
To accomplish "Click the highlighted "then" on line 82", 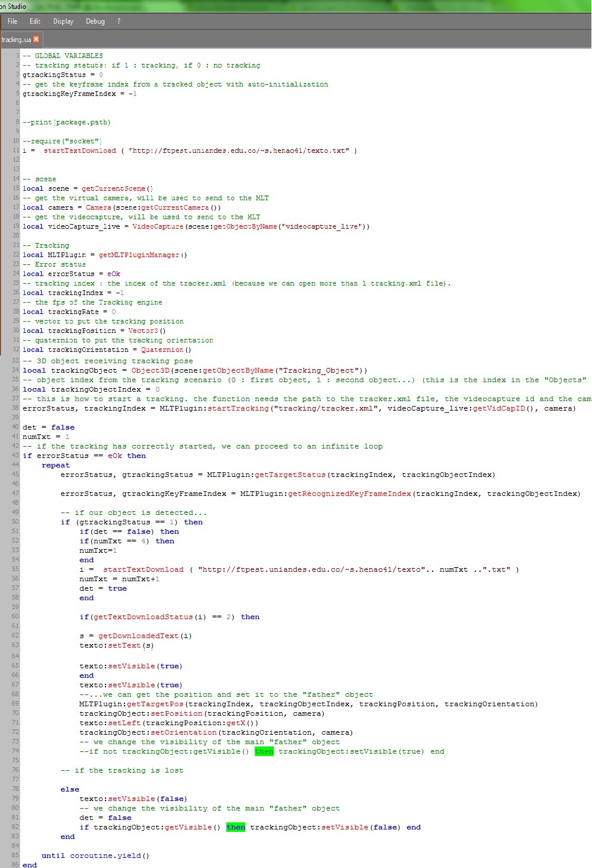I will click(236, 827).
